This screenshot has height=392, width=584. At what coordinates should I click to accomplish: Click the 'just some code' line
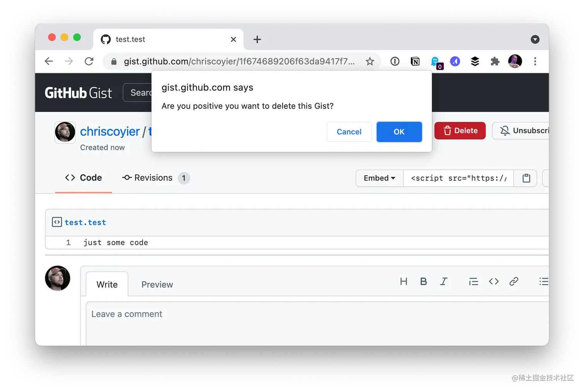pyautogui.click(x=115, y=243)
